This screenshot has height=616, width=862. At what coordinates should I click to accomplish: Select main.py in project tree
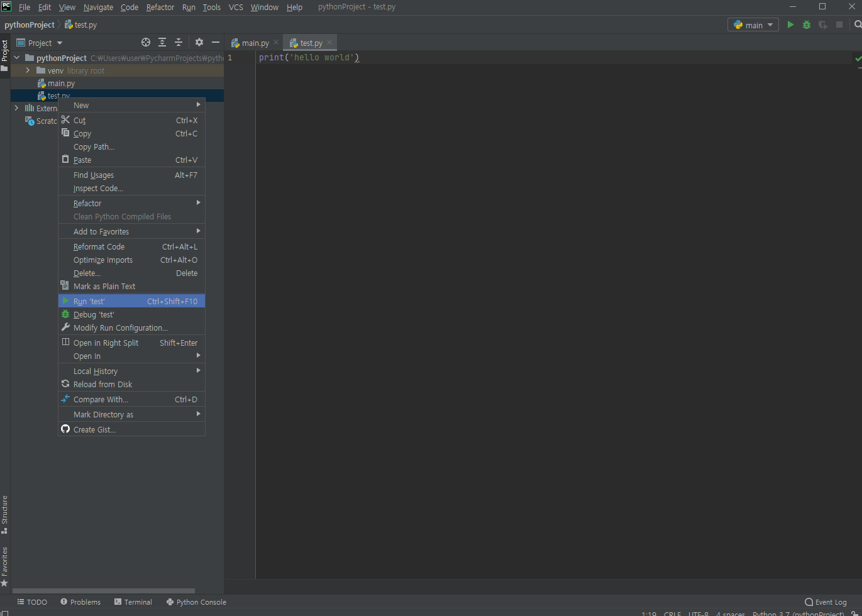(x=61, y=83)
